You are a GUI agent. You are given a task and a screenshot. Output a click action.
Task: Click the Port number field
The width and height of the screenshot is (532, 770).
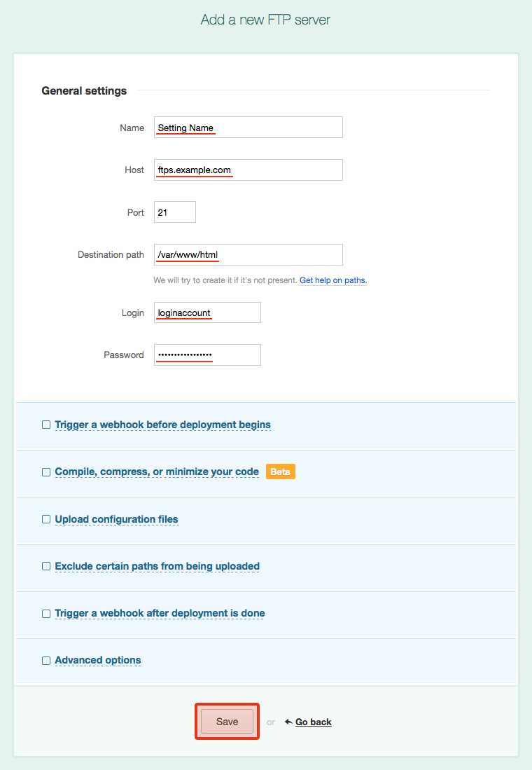click(x=174, y=212)
